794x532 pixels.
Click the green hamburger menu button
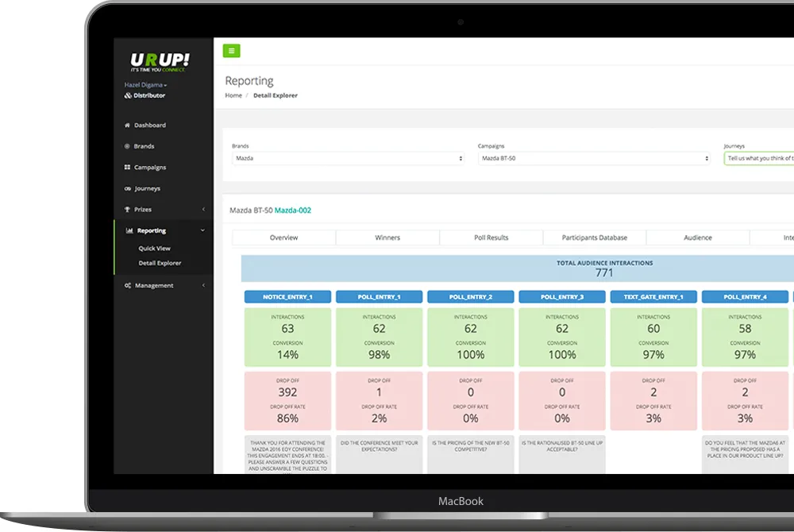[x=231, y=51]
